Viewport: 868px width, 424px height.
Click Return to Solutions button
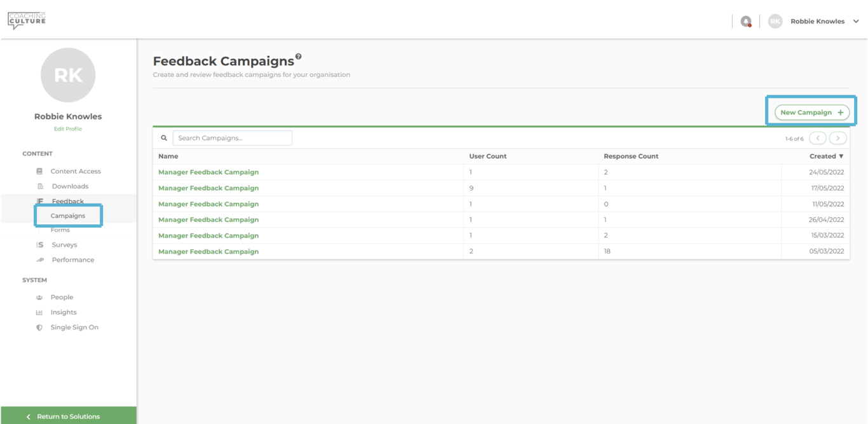coord(68,416)
